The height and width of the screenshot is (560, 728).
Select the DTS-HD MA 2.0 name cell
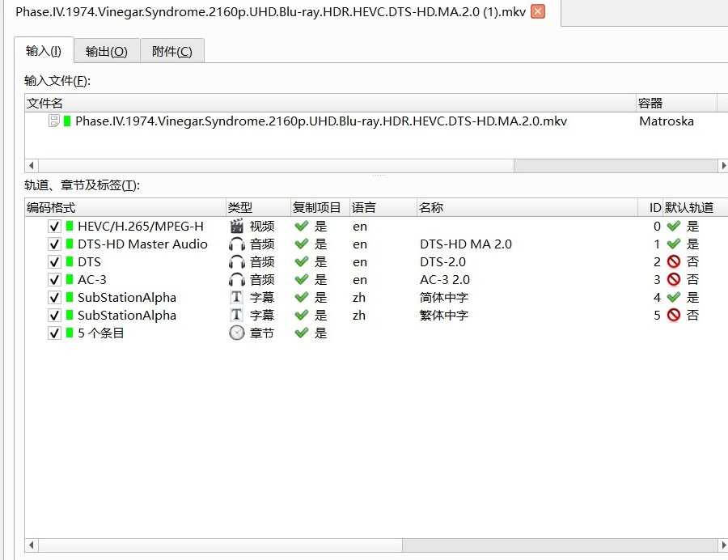tap(466, 244)
